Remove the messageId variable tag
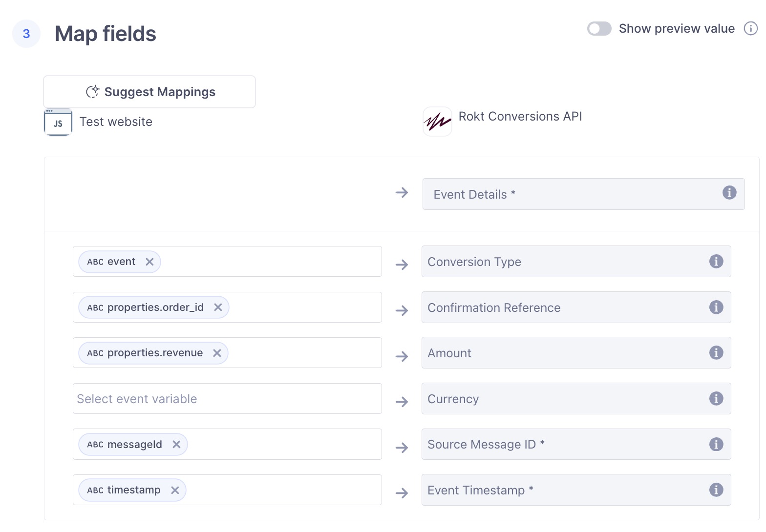Viewport: 766px width, 532px height. 176,445
